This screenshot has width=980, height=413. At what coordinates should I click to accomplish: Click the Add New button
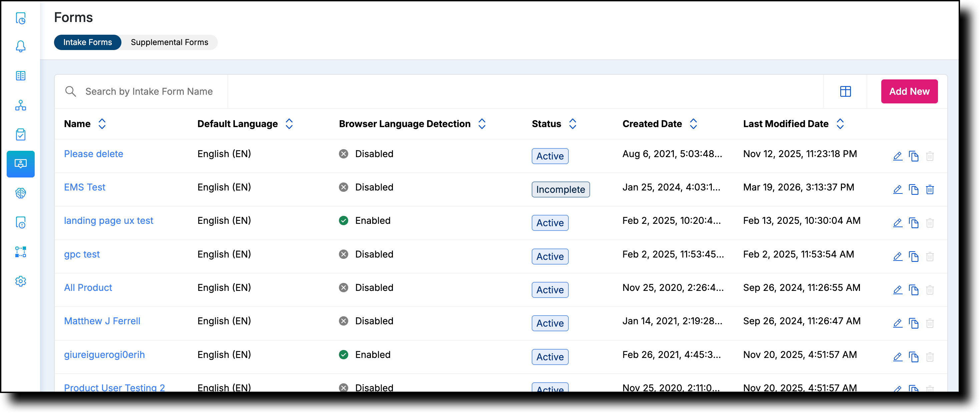tap(909, 91)
